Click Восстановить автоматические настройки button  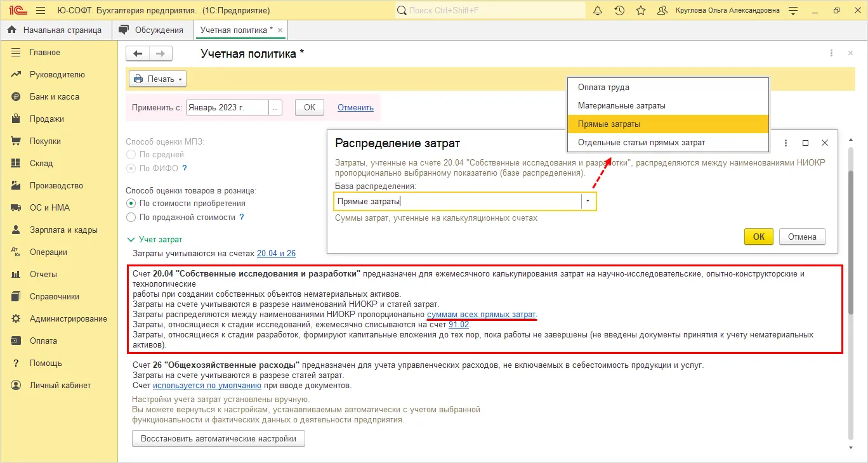(x=218, y=439)
